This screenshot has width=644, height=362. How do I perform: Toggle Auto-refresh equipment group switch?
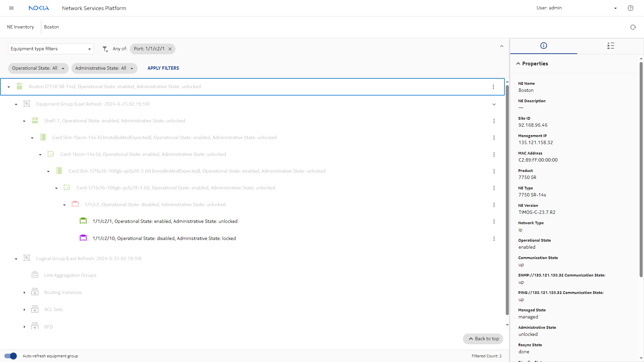click(11, 356)
